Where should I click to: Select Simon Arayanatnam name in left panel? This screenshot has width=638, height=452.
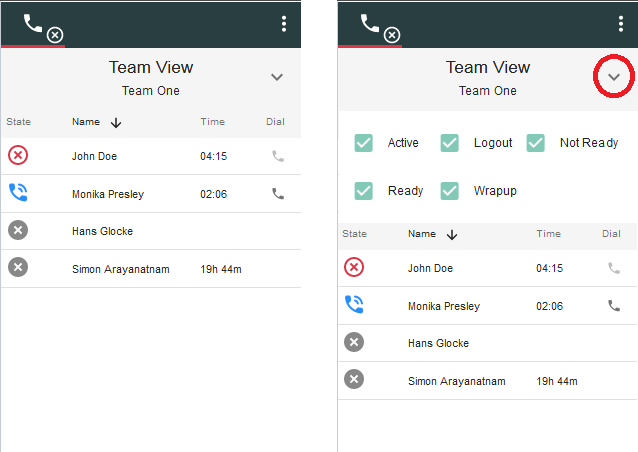[121, 269]
